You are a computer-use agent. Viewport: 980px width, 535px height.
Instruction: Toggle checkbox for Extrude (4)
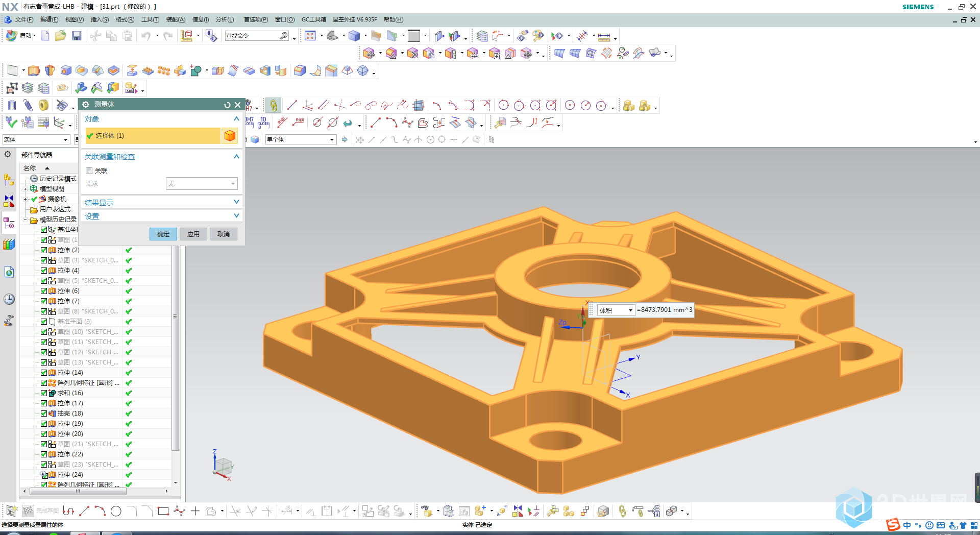(x=44, y=271)
